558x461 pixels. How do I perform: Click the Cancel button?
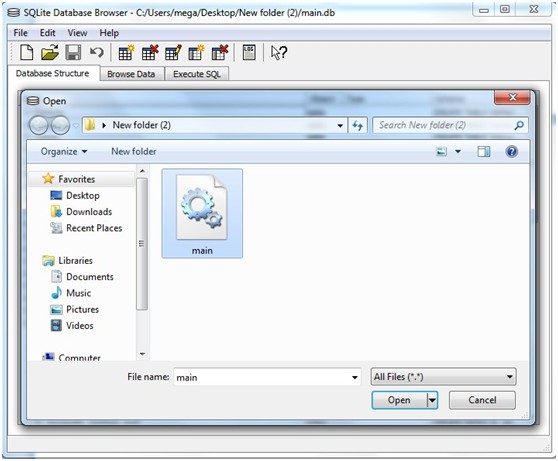[x=482, y=400]
